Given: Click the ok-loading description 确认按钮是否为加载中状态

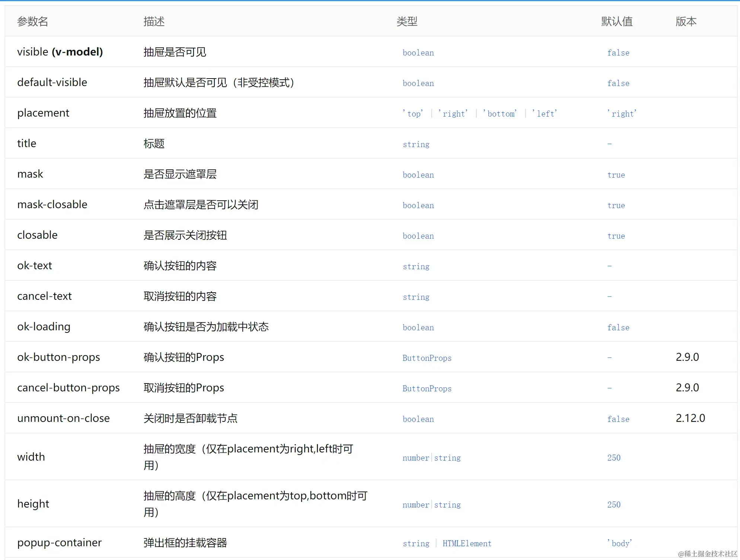Looking at the screenshot, I should (206, 327).
